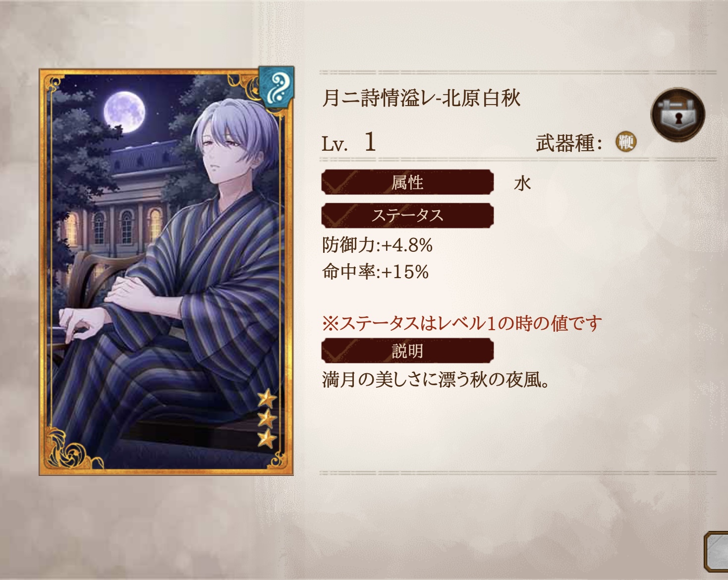
Task: Select the 属性 section header
Action: pyautogui.click(x=407, y=182)
